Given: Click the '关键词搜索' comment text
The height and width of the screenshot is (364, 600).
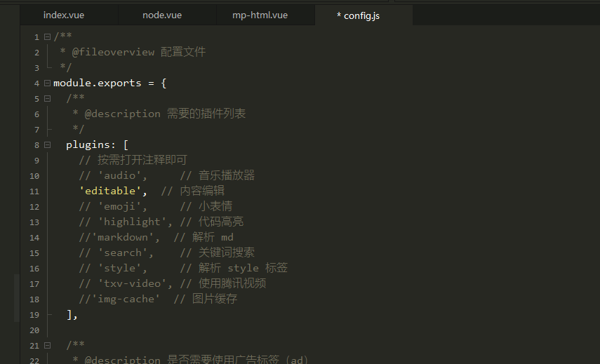Looking at the screenshot, I should point(227,252).
